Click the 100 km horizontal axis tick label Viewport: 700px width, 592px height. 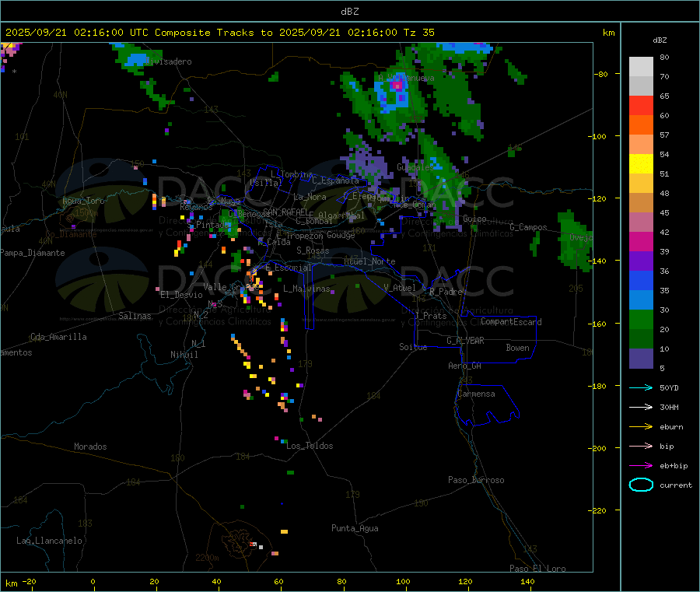(x=403, y=581)
